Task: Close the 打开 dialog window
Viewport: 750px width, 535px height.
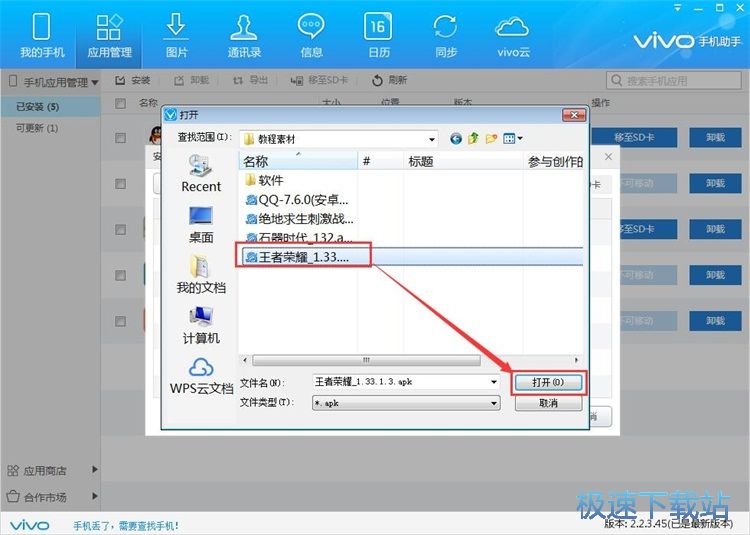Action: [574, 115]
